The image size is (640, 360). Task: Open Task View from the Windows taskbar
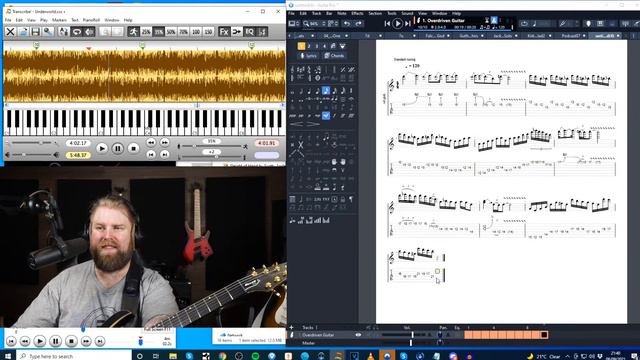[x=156, y=356]
